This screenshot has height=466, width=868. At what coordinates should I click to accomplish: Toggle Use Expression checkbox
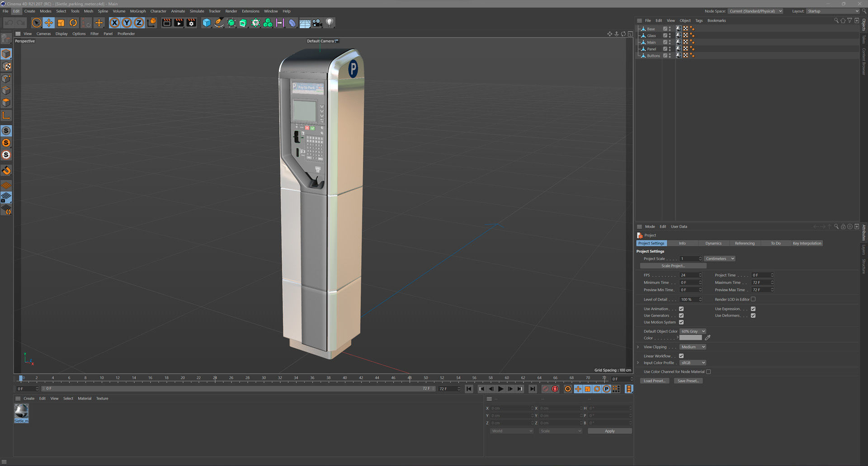click(x=753, y=309)
